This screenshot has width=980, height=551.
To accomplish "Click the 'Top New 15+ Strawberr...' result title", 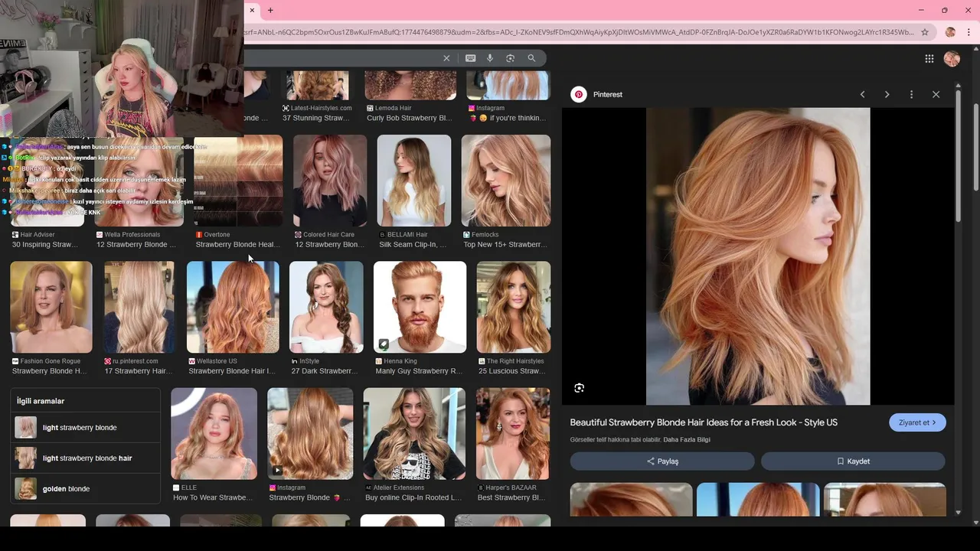I will click(x=505, y=245).
